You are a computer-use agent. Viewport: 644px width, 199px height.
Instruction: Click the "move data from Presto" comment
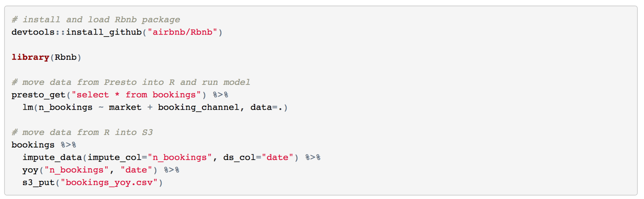coord(131,82)
